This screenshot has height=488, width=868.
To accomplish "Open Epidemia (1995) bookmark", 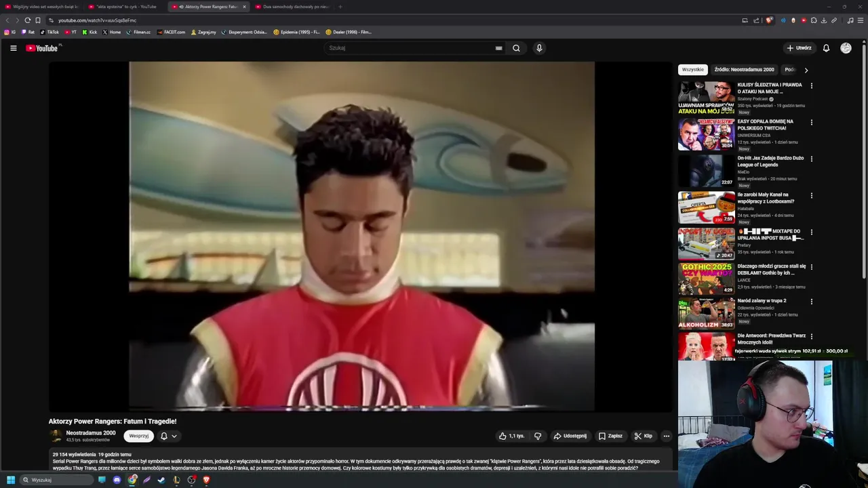I will point(296,32).
